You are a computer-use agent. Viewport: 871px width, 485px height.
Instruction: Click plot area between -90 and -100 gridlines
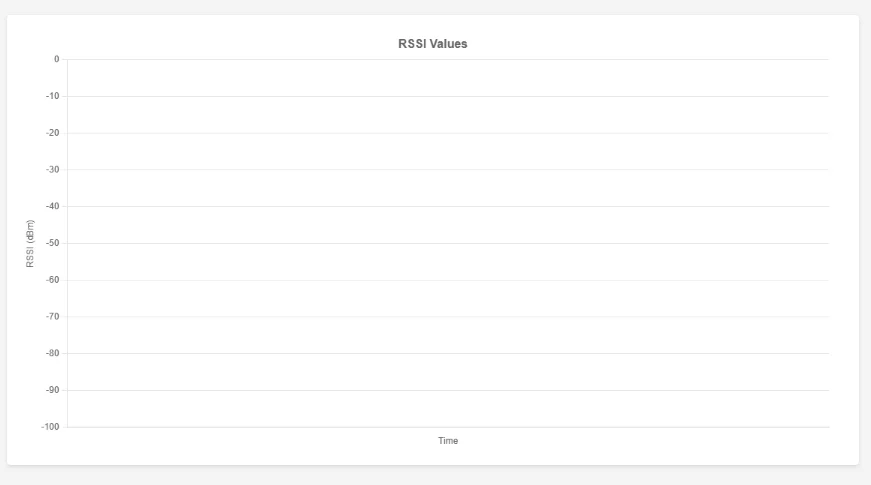coord(448,409)
